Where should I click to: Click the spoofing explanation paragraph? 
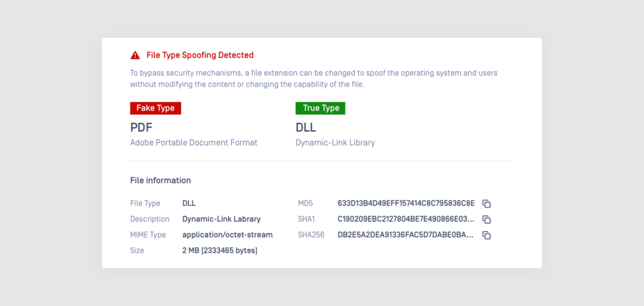pyautogui.click(x=313, y=79)
